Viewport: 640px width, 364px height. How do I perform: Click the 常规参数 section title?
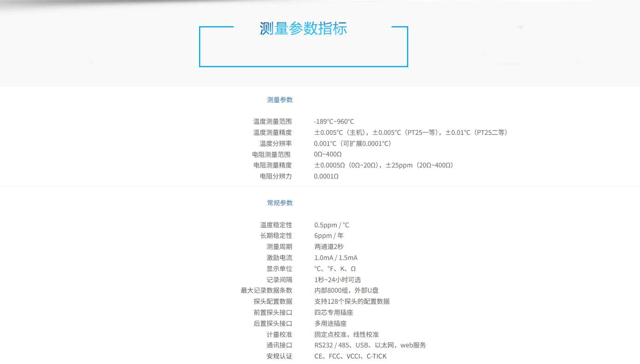tap(280, 203)
